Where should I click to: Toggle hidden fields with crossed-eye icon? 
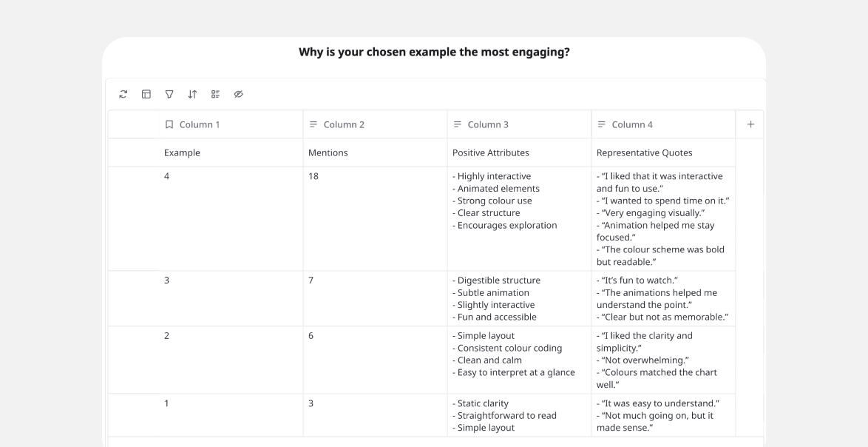click(238, 94)
